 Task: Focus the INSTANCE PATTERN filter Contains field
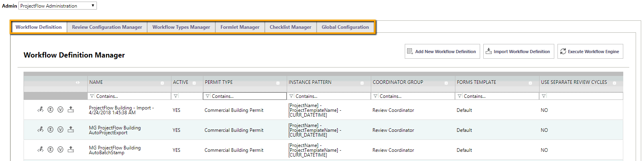tap(333, 96)
